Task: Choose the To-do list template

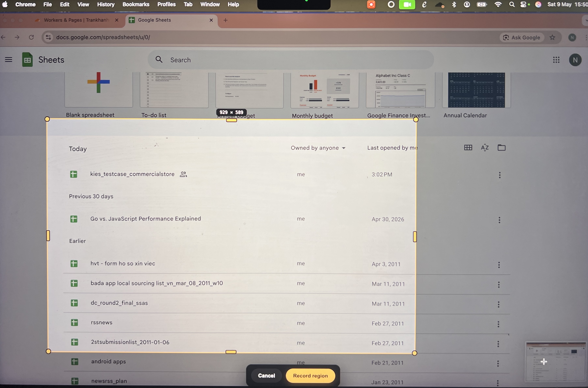Action: (x=174, y=90)
